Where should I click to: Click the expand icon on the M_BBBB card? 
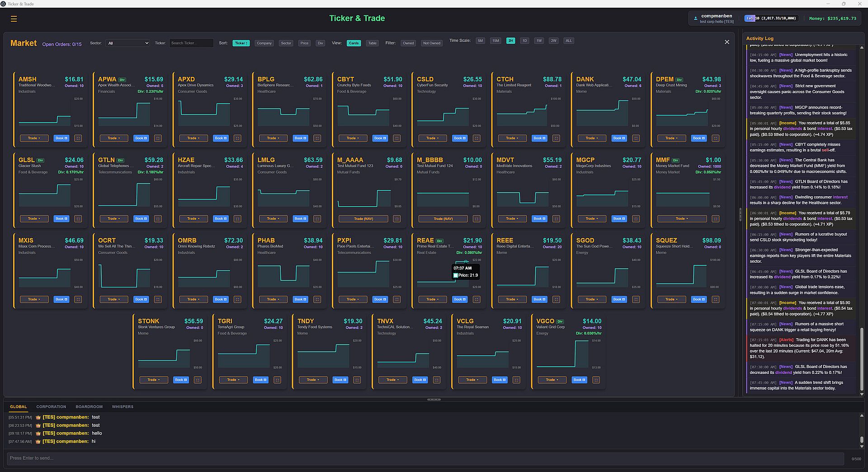click(x=476, y=219)
